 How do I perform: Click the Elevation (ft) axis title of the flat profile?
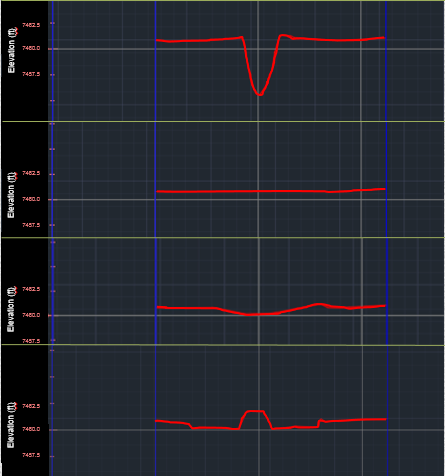click(x=12, y=195)
